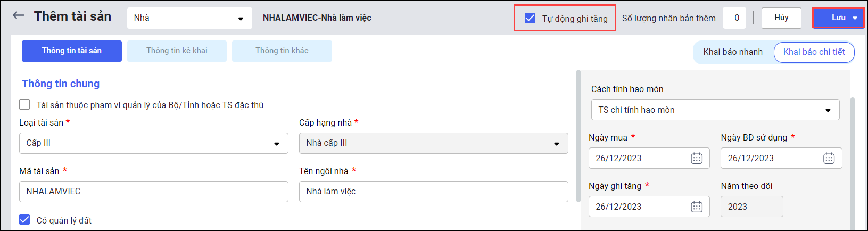Open calendar picker for Ngày BĐ sử dụng
Viewport: 868px width, 231px height.
point(829,158)
